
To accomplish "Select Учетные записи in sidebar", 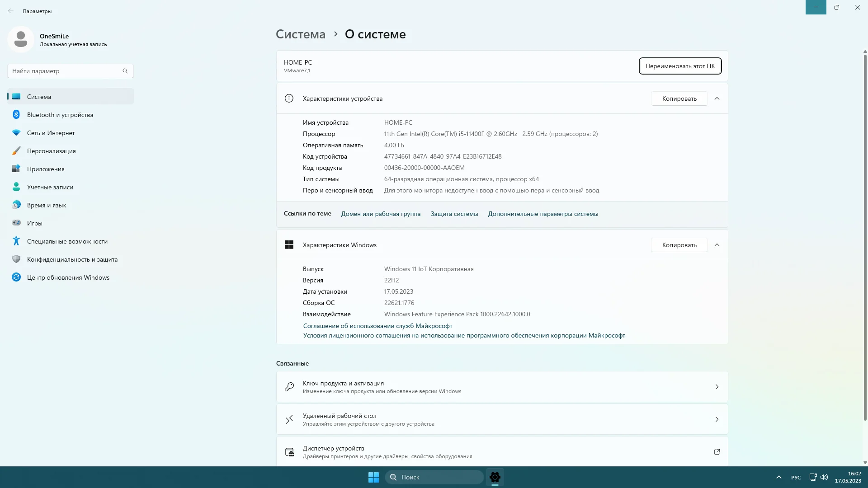I will click(50, 187).
